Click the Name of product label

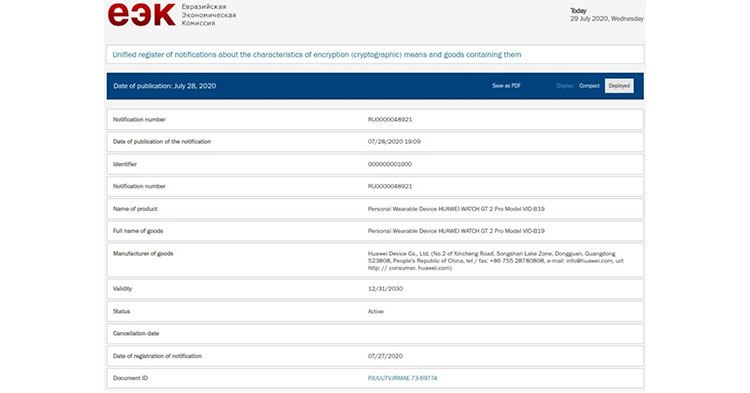tap(135, 209)
